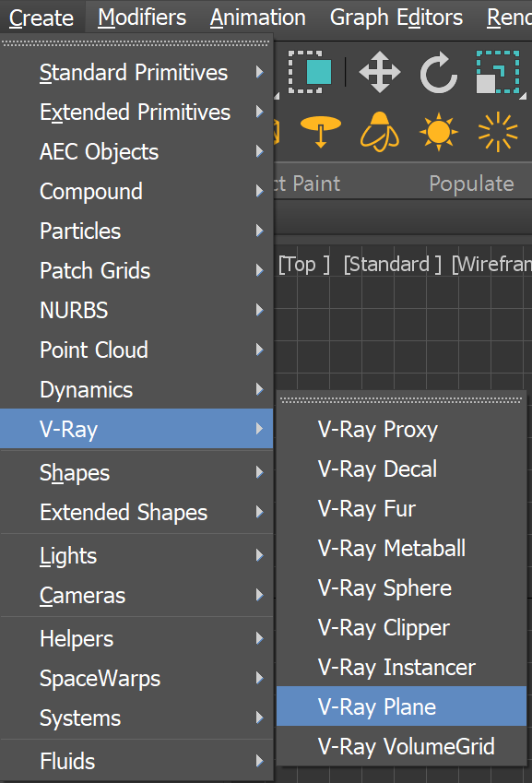Select the Select and Scale tool
This screenshot has width=532, height=783.
click(497, 73)
